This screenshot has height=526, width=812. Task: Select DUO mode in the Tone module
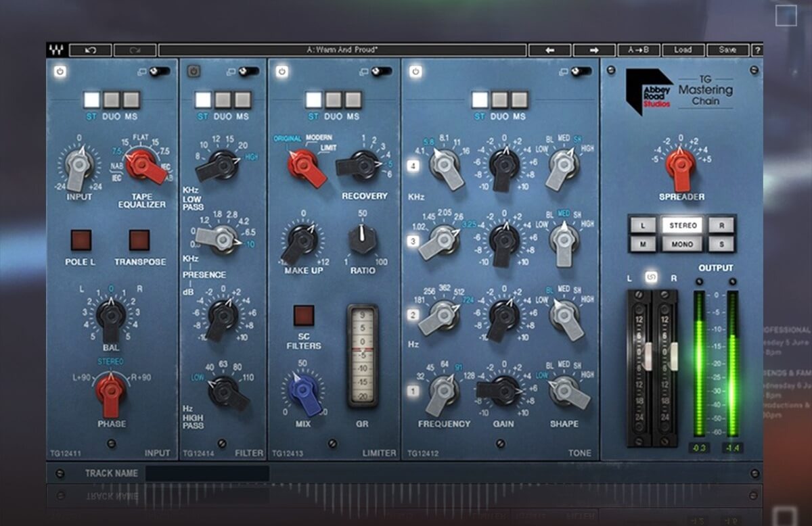499,100
